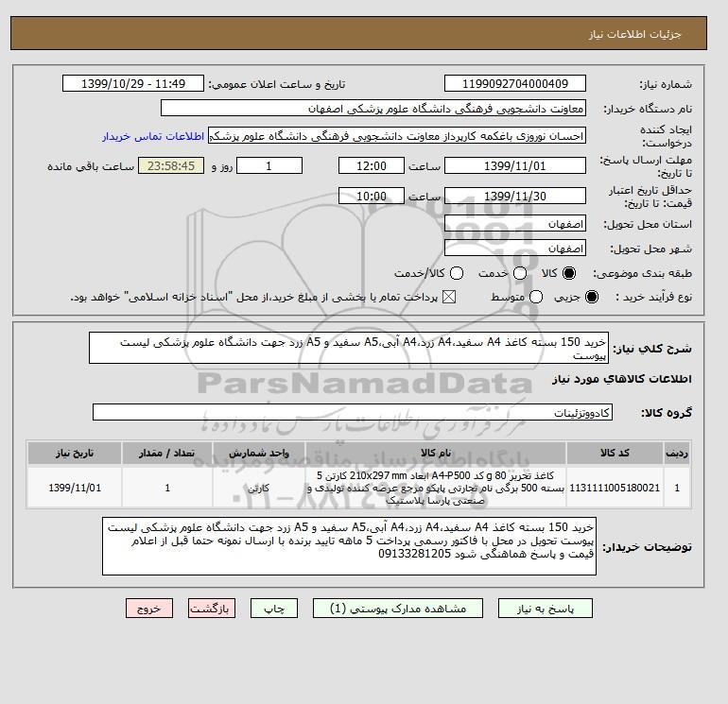Viewport: 728px width, 704px height.
Task: Click the کارتن unit cell
Action: pyautogui.click(x=259, y=488)
